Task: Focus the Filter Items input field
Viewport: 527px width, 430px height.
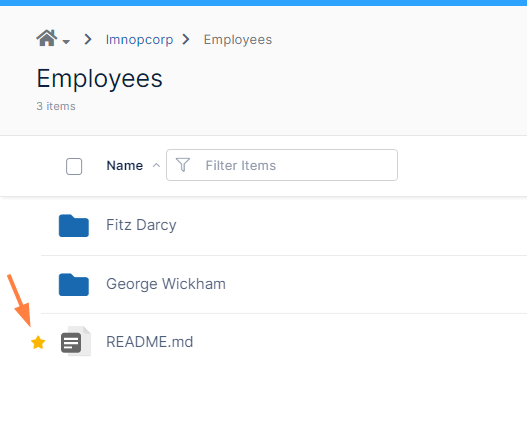Action: click(282, 165)
